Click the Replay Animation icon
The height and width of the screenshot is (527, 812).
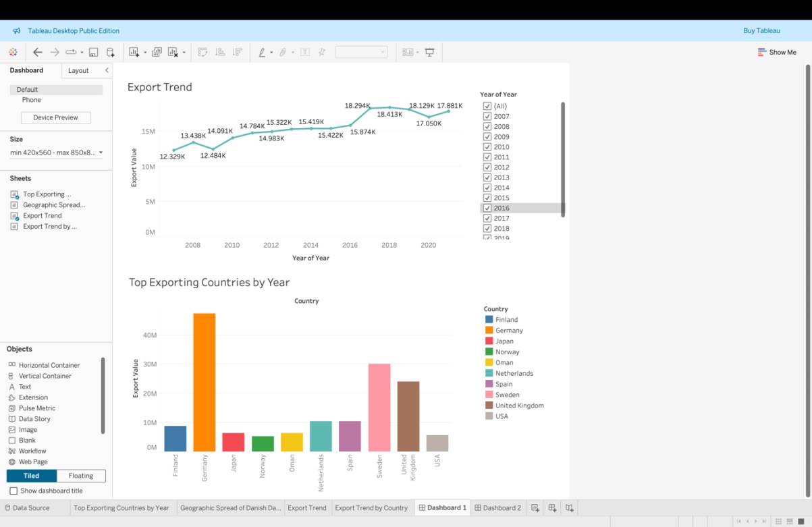click(x=70, y=52)
